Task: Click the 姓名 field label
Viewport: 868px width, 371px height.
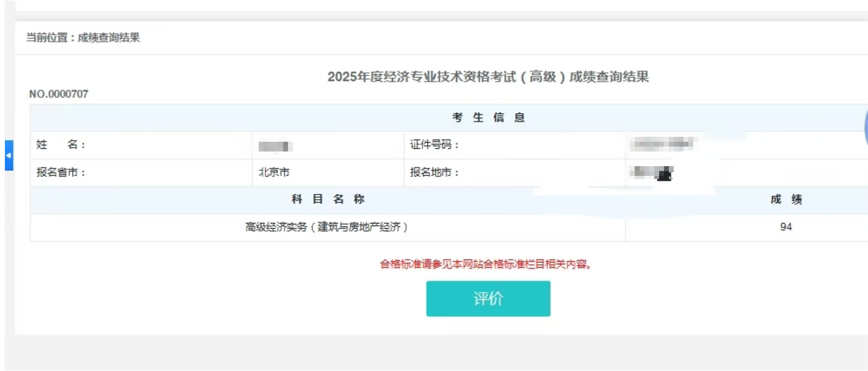Action: pos(61,144)
